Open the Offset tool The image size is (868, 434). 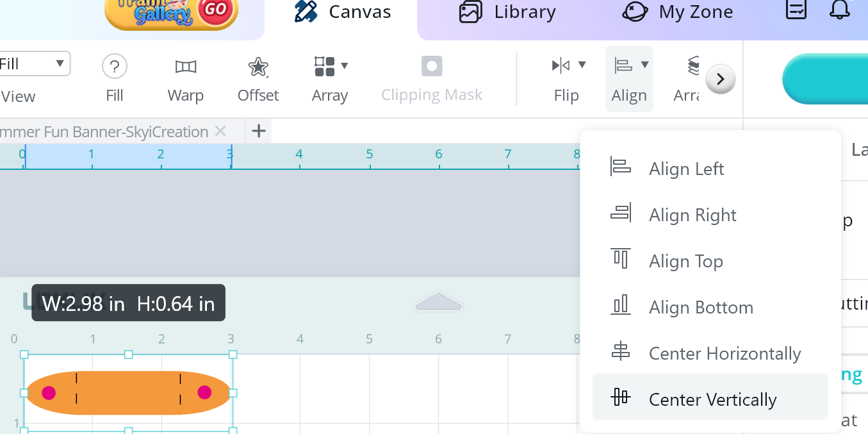pos(258,67)
